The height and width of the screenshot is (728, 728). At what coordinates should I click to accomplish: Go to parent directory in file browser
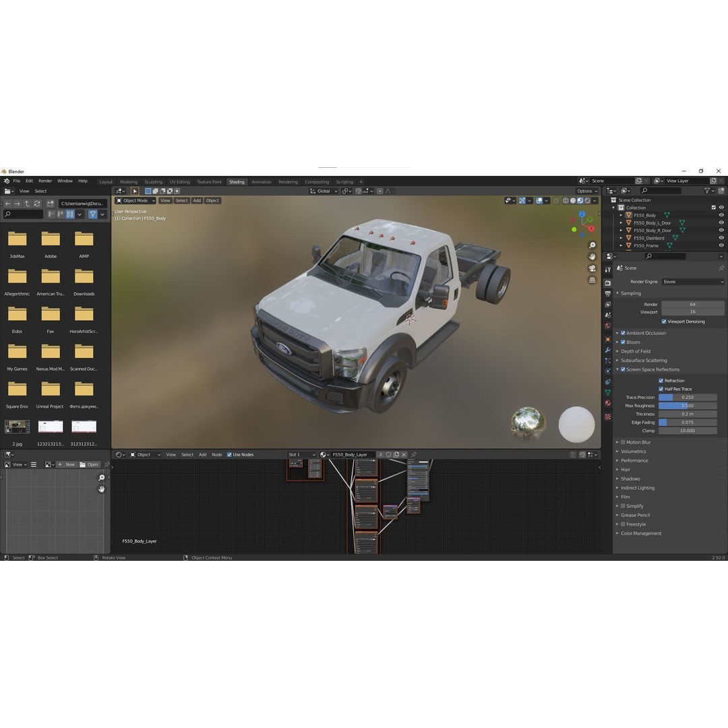28,204
